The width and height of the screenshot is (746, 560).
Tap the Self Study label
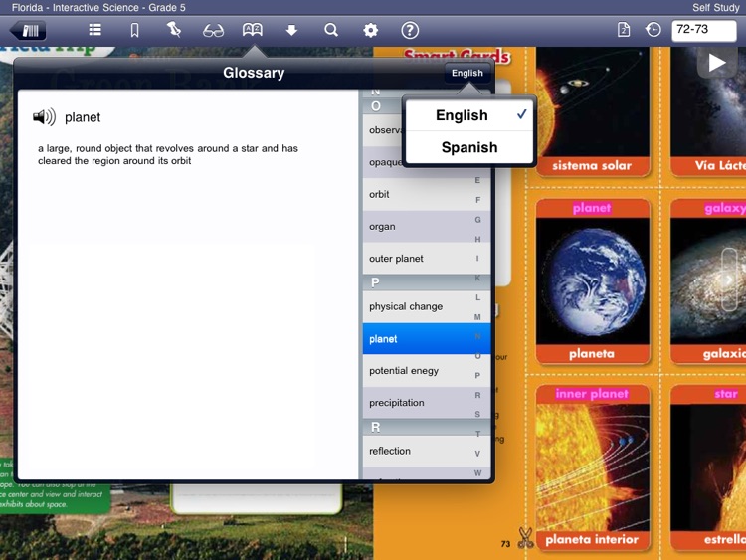point(715,7)
